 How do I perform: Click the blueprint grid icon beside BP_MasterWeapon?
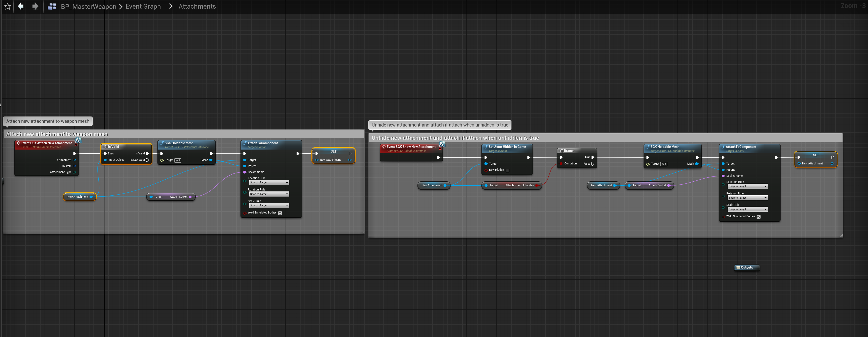pos(52,7)
